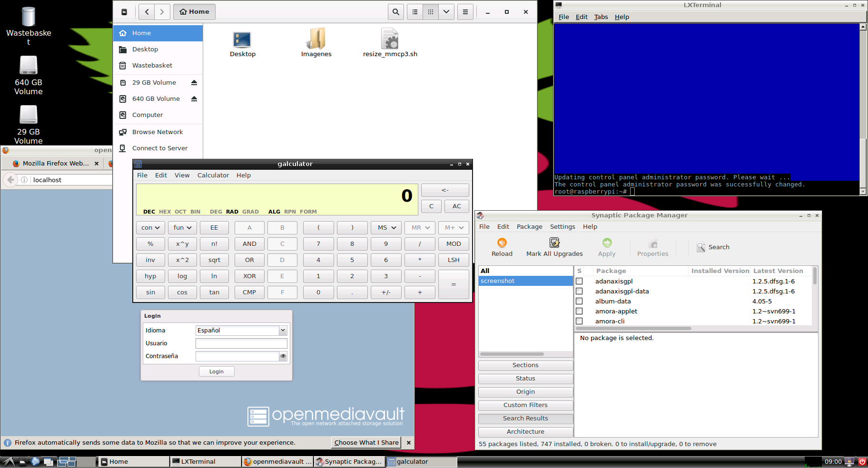Eject the 640 GB Volume in sidebar

pyautogui.click(x=194, y=99)
